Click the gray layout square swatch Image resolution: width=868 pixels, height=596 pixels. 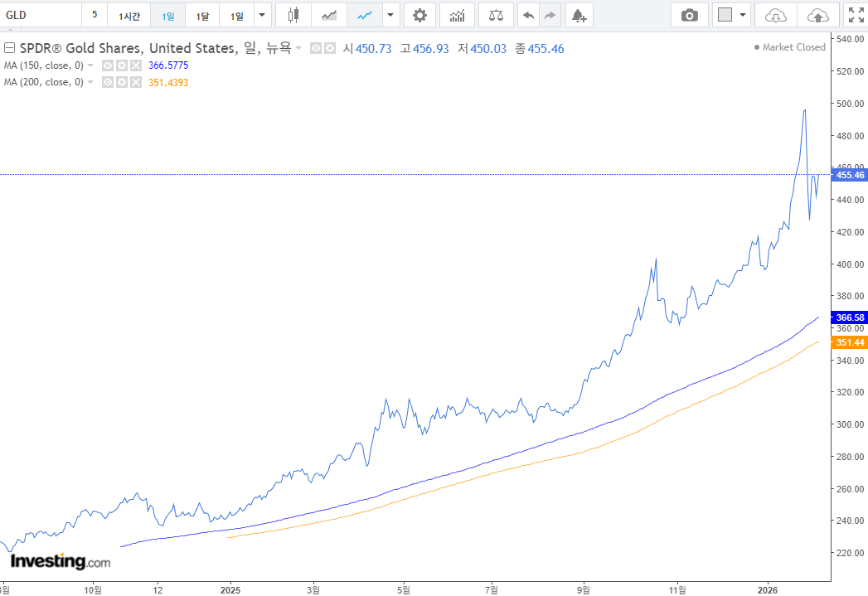click(725, 15)
